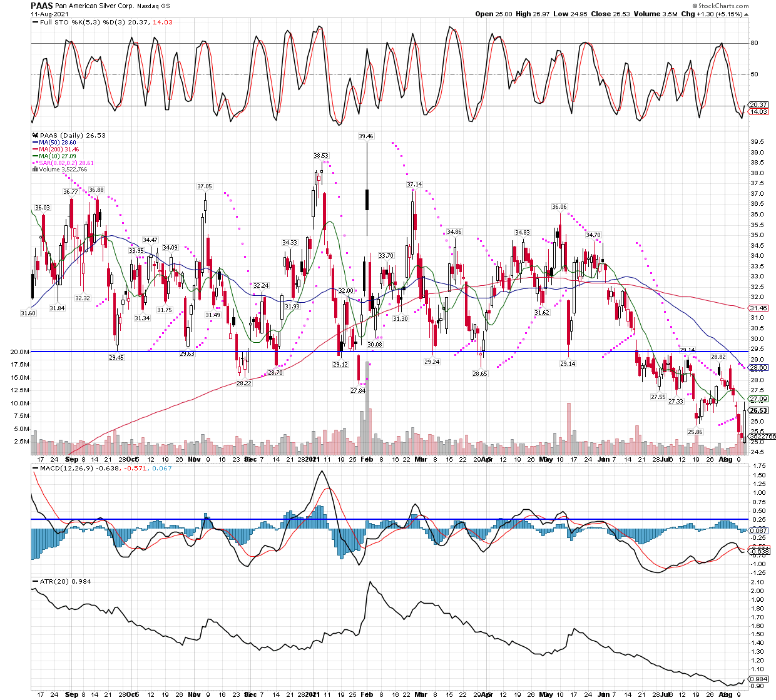Screen dimensions: 776x700
Task: Click the 29.12 low price label
Action: click(x=340, y=365)
